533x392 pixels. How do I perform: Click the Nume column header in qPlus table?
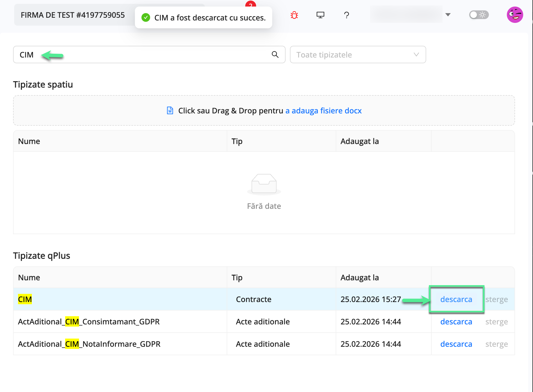pyautogui.click(x=29, y=278)
